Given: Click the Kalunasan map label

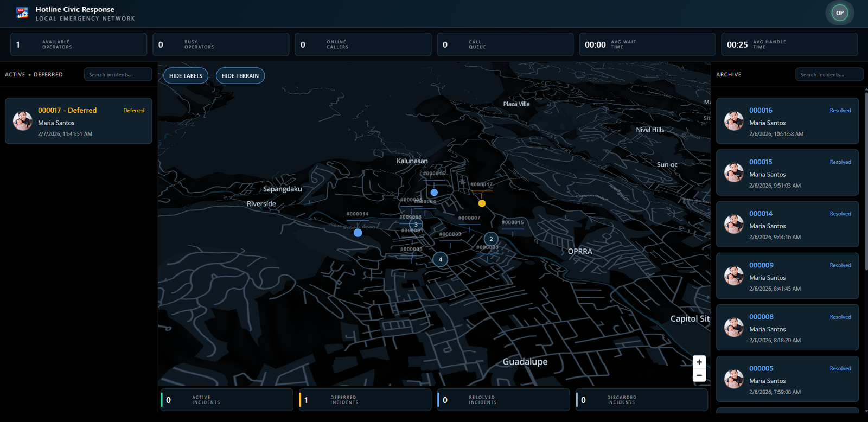Looking at the screenshot, I should click(412, 161).
